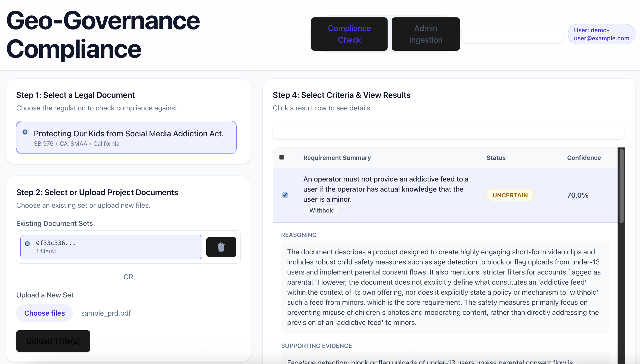The image size is (640, 364).
Task: Click the Status column header
Action: coord(496,158)
